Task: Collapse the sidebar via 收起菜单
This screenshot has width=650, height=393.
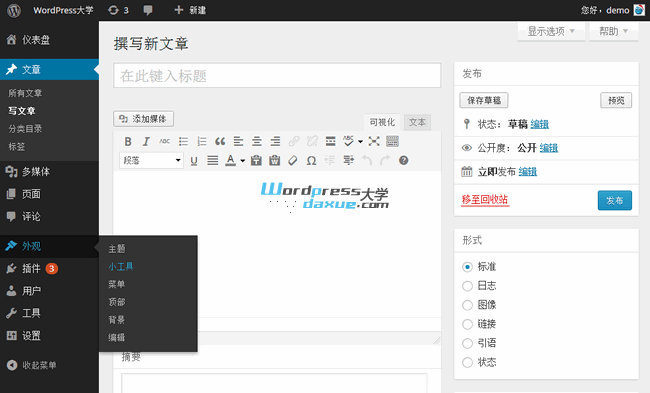Action: coord(32,365)
